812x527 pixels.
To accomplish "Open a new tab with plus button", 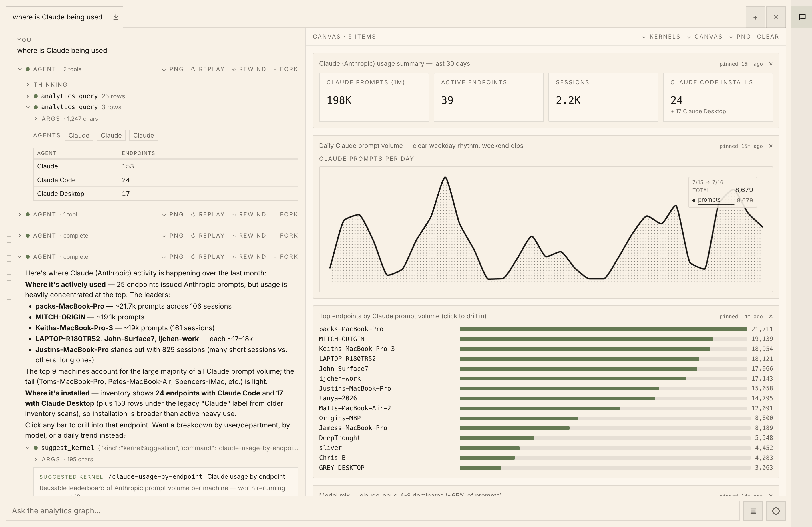I will tap(755, 17).
